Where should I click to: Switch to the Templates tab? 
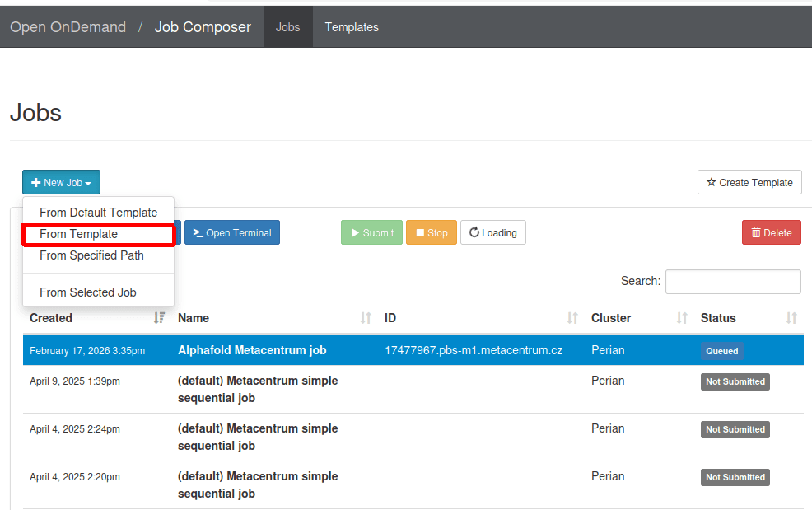click(x=352, y=26)
